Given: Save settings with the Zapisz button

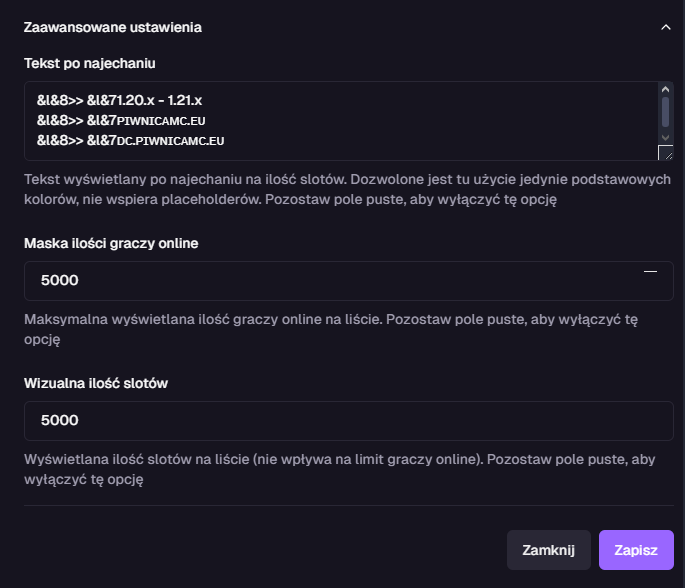Looking at the screenshot, I should click(635, 550).
